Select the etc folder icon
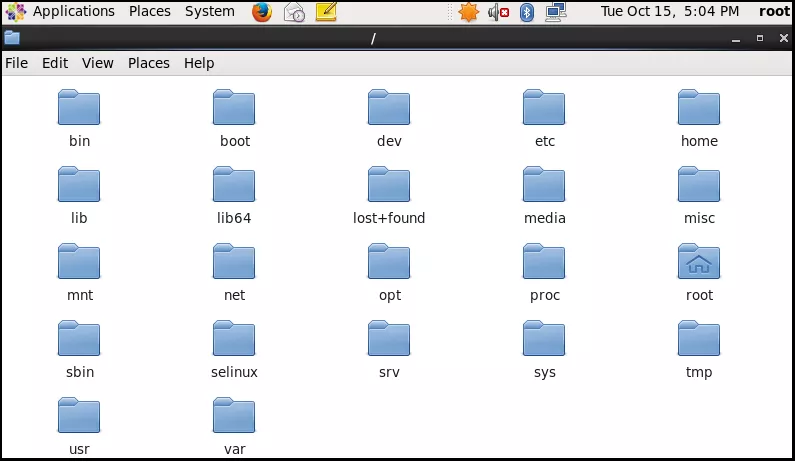This screenshot has width=795, height=462. pos(544,107)
